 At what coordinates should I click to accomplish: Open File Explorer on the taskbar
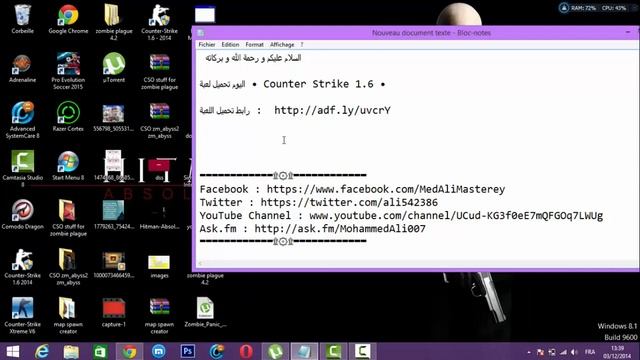tap(71, 351)
